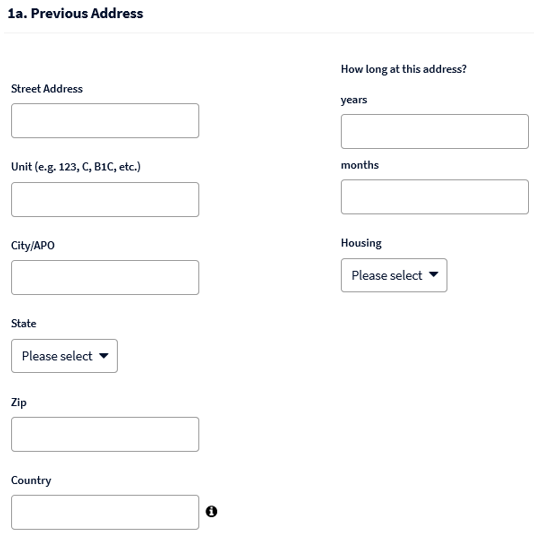Viewport: 534px width, 537px height.
Task: Click the 'Unit (e.g. 123, C, B1C, etc.)' label
Action: [x=76, y=167]
